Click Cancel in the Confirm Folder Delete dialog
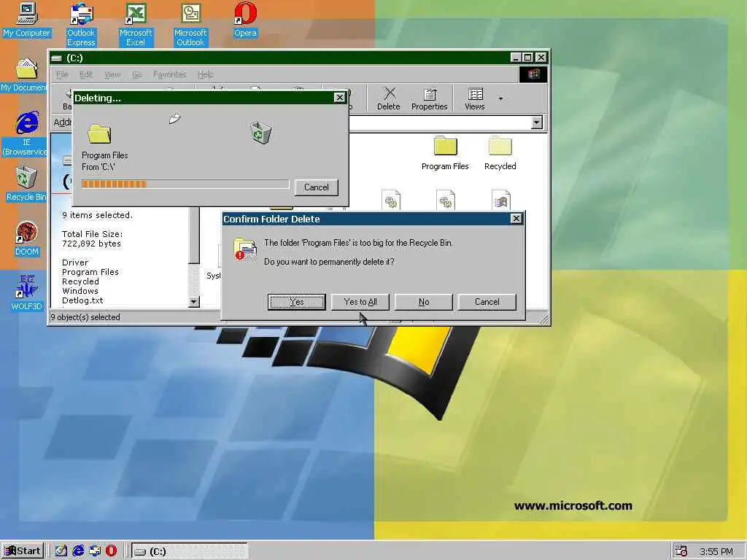Image resolution: width=747 pixels, height=560 pixels. [x=487, y=302]
